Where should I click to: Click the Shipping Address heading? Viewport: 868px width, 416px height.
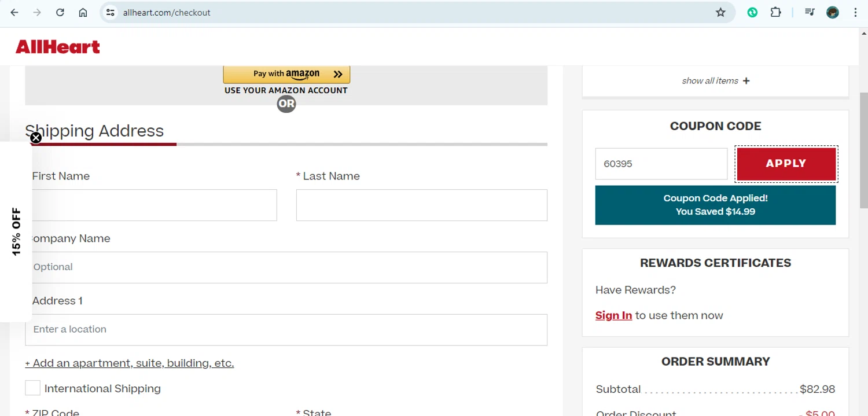(95, 131)
